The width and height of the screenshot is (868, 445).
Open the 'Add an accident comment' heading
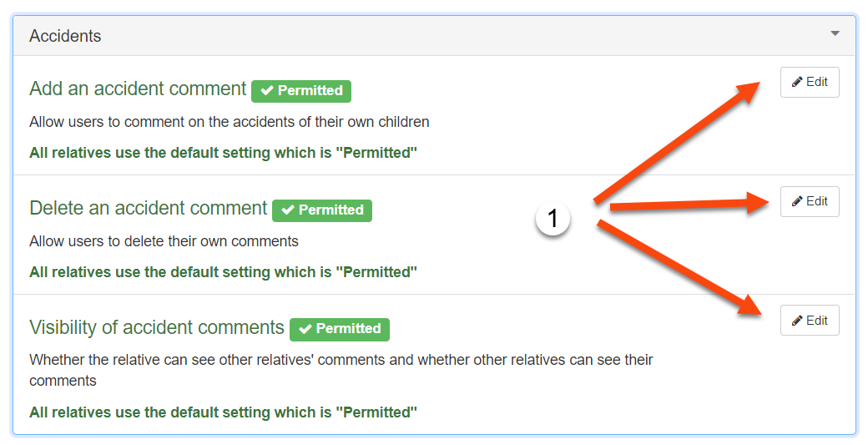(x=138, y=88)
